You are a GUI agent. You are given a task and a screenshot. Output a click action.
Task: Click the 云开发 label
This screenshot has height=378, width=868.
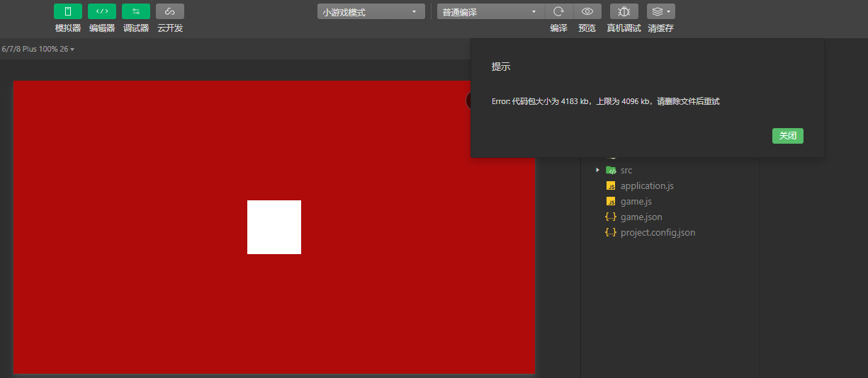click(170, 28)
